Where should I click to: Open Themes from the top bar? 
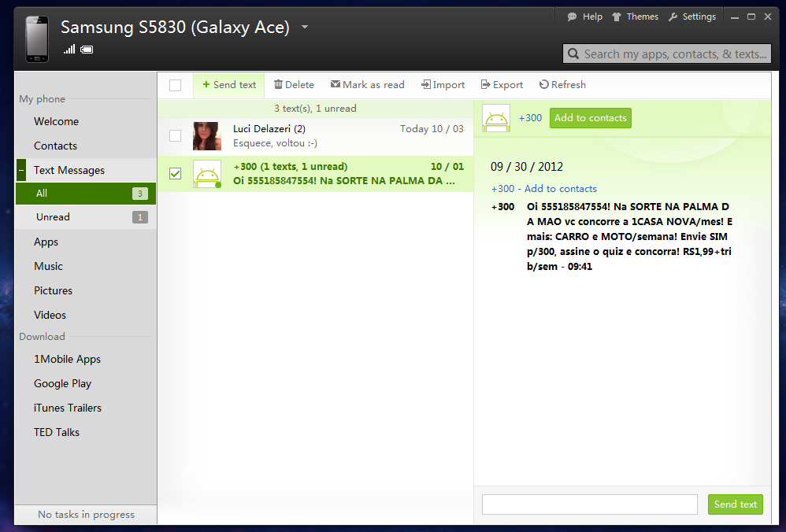tap(635, 17)
